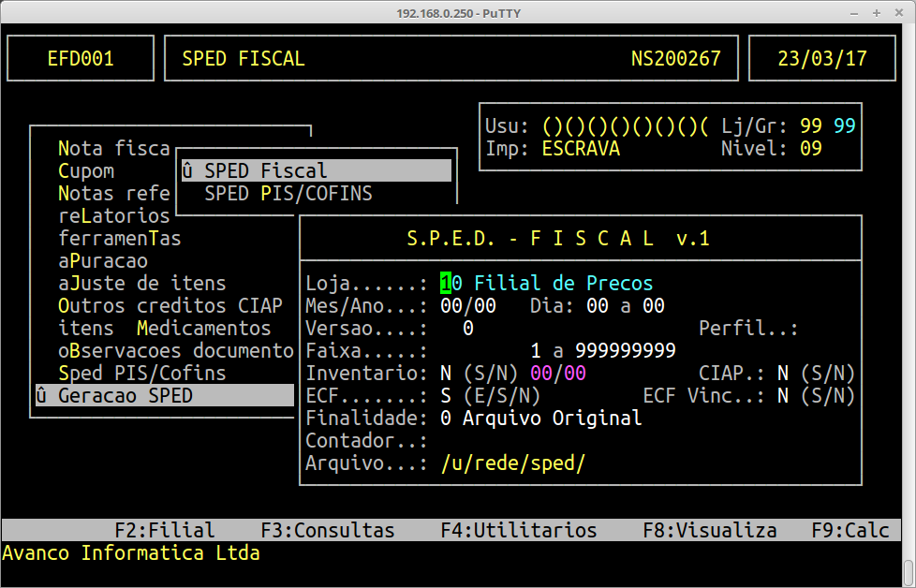Screen dimensions: 916x588
Task: Click F9:Calc in the function bar
Action: (x=850, y=531)
